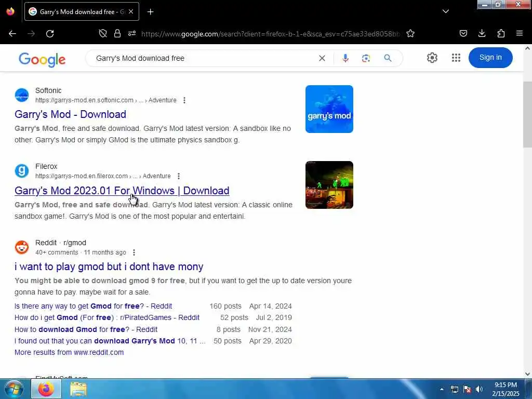Open the volume speaker tray icon

pyautogui.click(x=479, y=389)
